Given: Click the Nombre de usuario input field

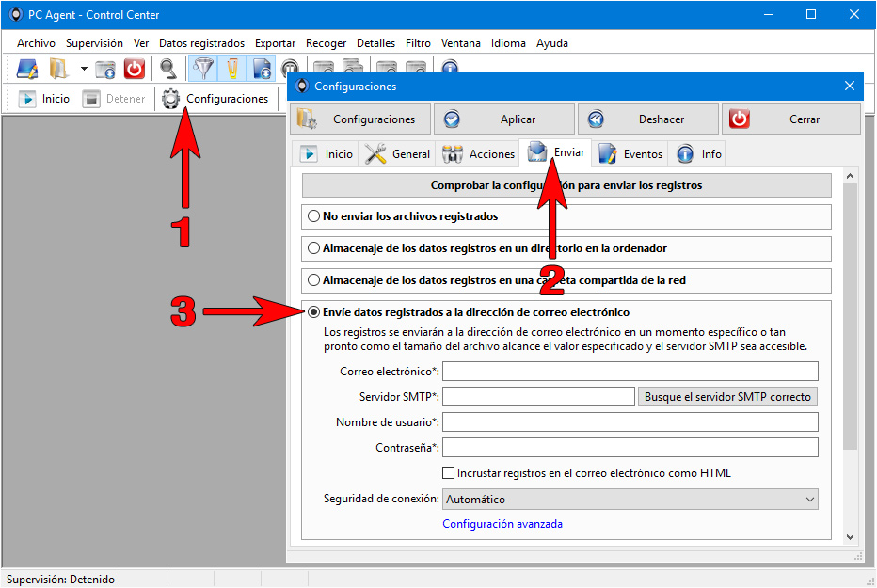Looking at the screenshot, I should pyautogui.click(x=630, y=422).
